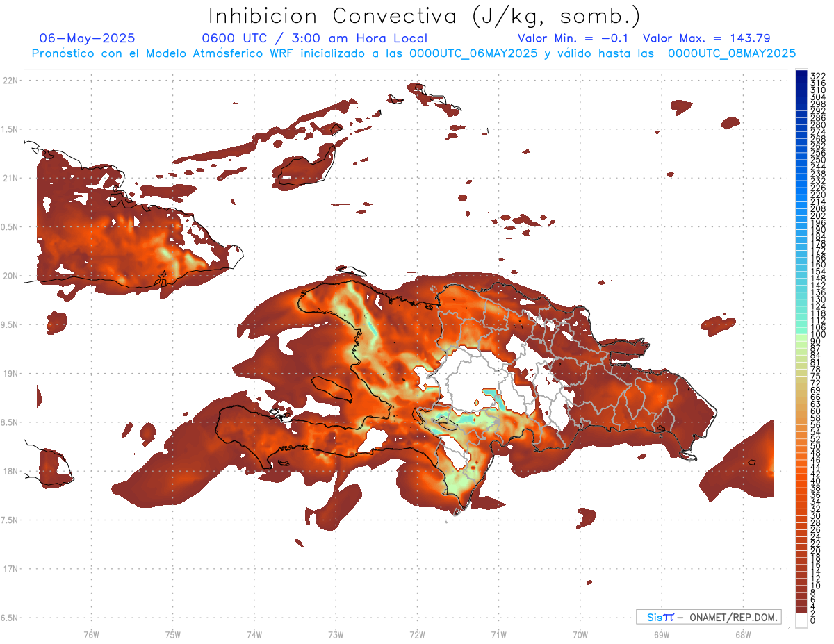Click the time '0600 UTC / 3:00 am Hora Local'
The image size is (834, 644).
(x=314, y=38)
